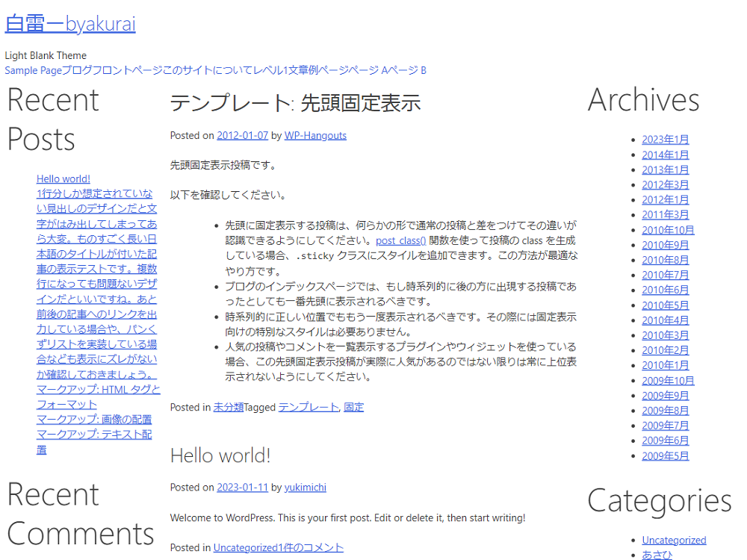Image resolution: width=747 pixels, height=560 pixels.
Task: Open the 固定 tag link
Action: point(353,407)
